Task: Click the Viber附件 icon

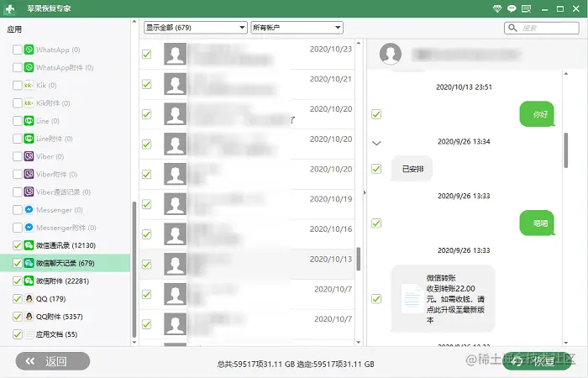Action: pyautogui.click(x=29, y=174)
